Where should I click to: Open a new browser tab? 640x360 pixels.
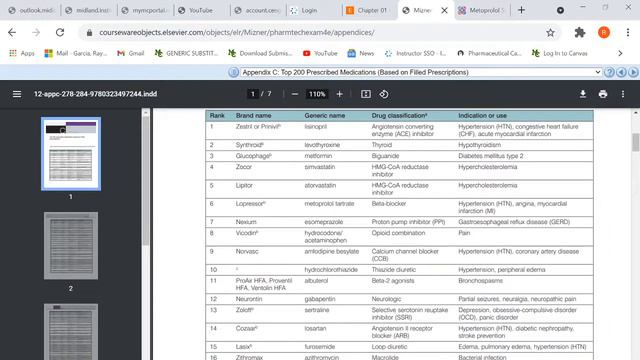click(521, 10)
